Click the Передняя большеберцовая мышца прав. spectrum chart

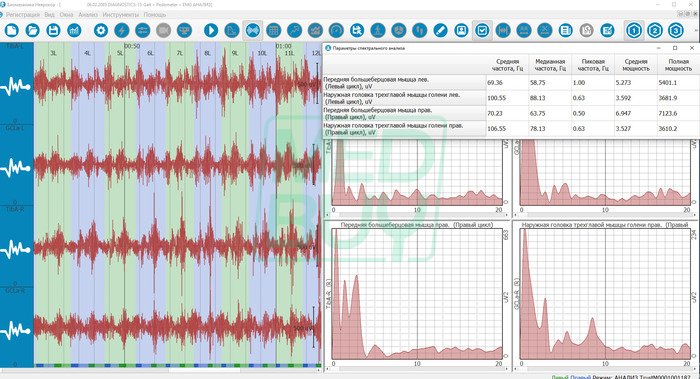(417, 293)
